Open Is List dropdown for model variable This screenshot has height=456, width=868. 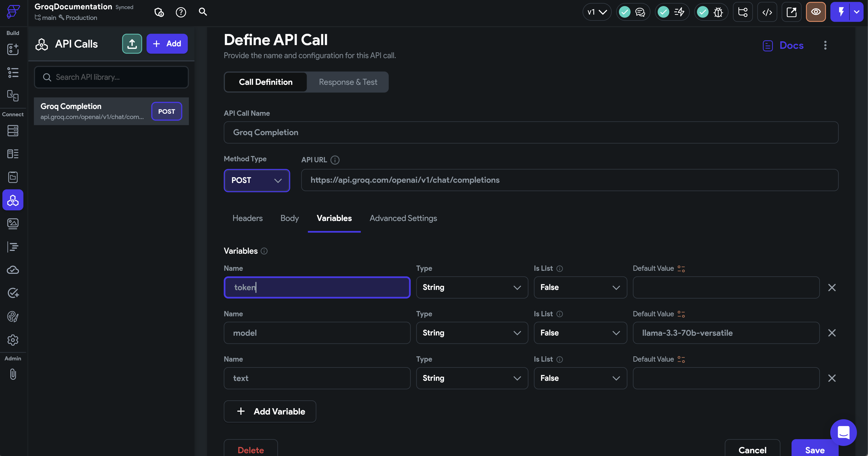tap(580, 333)
